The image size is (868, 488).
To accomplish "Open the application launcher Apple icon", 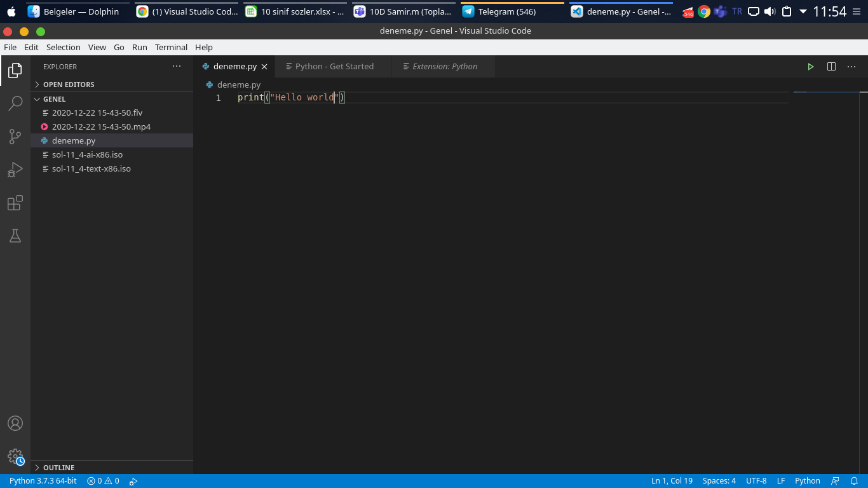I will 11,11.
